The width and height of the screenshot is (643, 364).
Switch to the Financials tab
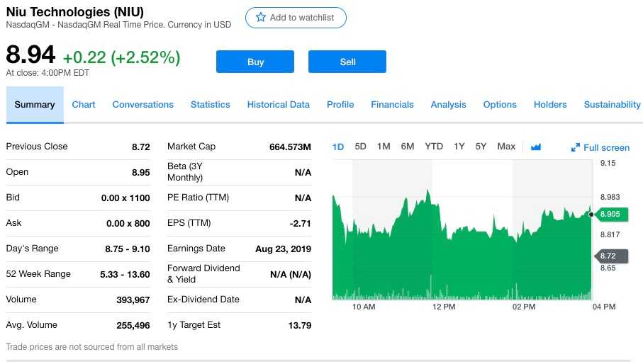(x=393, y=105)
